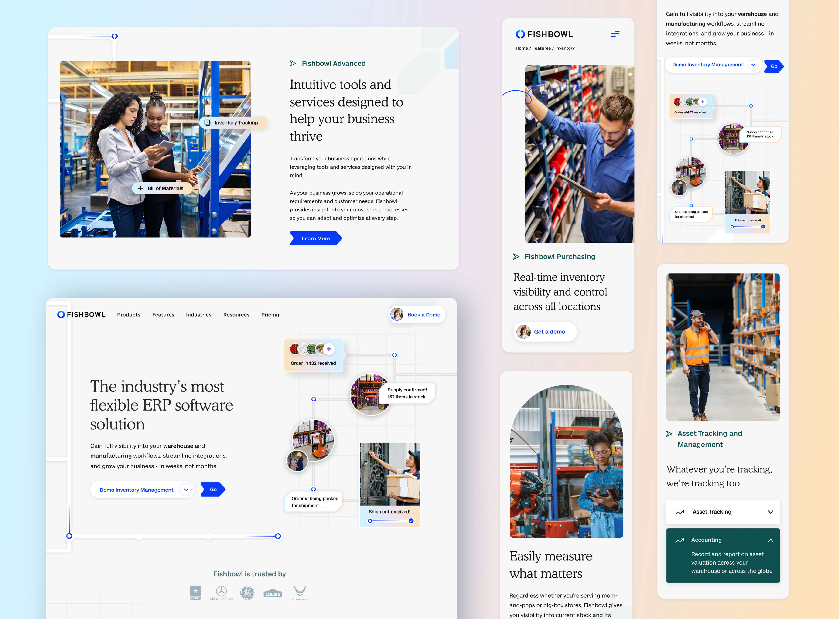Click the Fishbowl logo in desktop navbar

point(81,314)
